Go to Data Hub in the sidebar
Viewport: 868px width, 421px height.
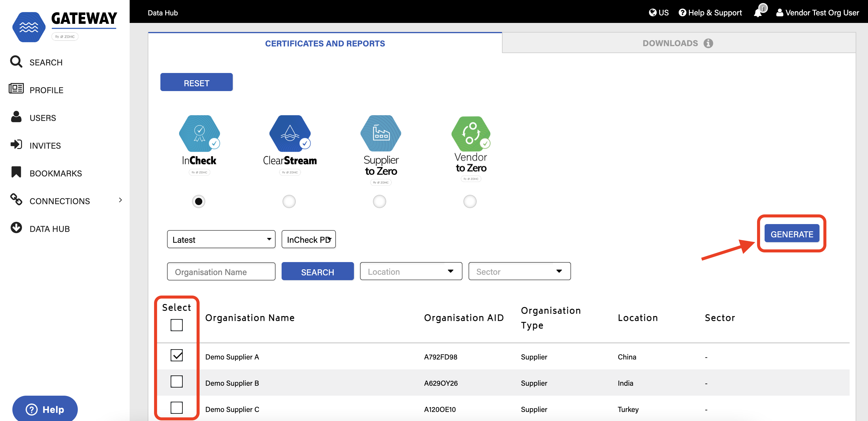pyautogui.click(x=49, y=229)
